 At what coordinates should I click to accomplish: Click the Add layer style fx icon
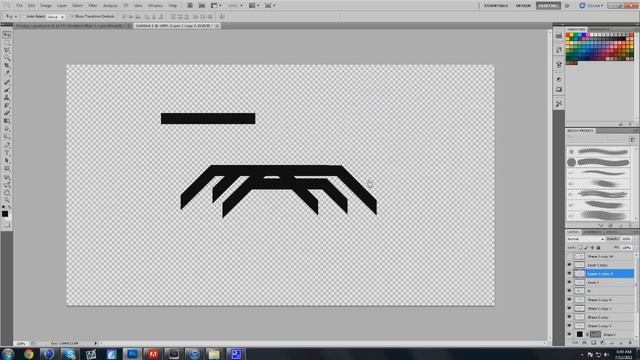(x=585, y=343)
